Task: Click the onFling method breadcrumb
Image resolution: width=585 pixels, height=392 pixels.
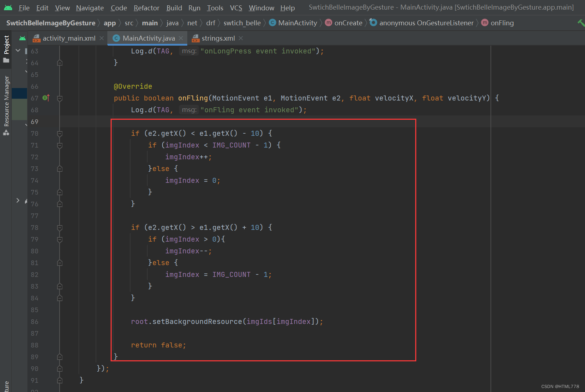Action: coord(498,23)
